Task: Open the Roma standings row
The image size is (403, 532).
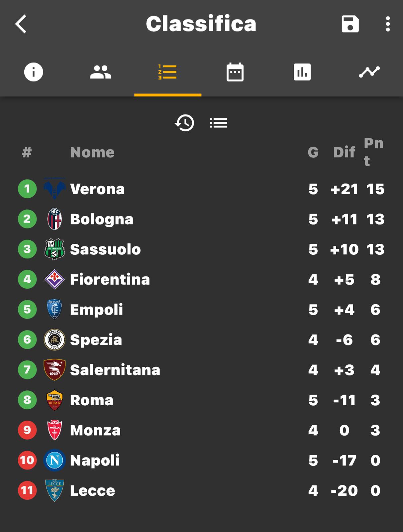Action: (201, 400)
